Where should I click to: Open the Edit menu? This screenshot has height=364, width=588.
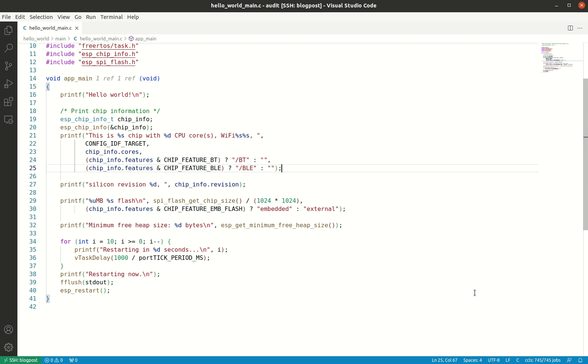(20, 17)
